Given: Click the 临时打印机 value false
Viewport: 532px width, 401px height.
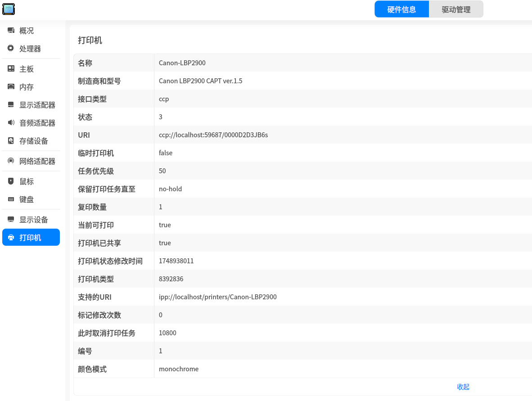Looking at the screenshot, I should point(166,153).
